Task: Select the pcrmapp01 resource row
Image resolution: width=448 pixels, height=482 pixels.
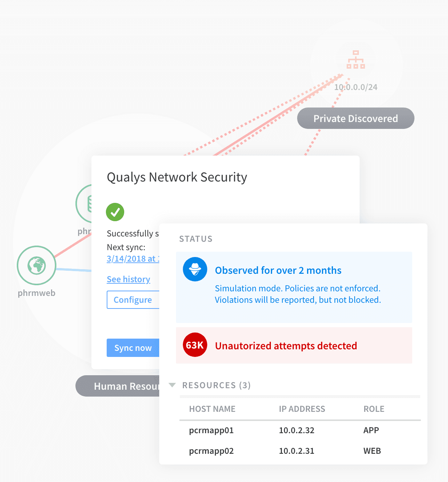Action: click(x=300, y=431)
